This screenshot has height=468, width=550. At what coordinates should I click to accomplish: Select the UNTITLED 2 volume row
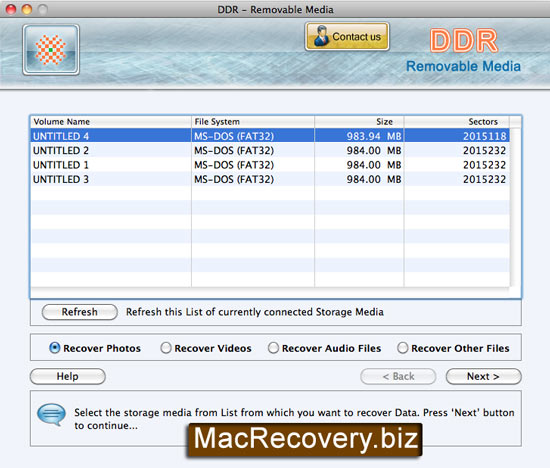(270, 150)
